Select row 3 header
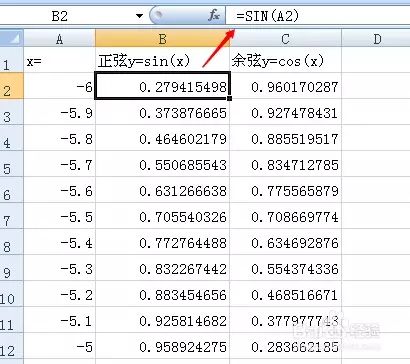 pos(11,112)
